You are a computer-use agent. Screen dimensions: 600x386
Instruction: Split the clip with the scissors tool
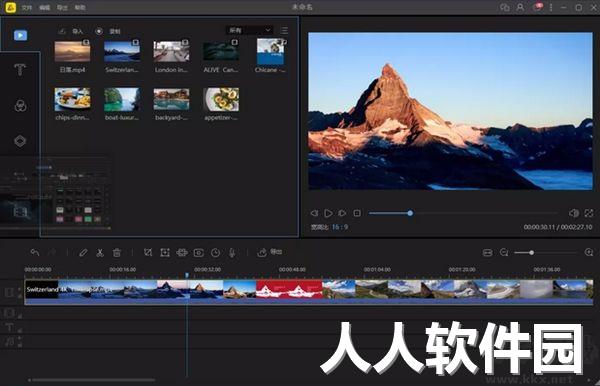100,252
